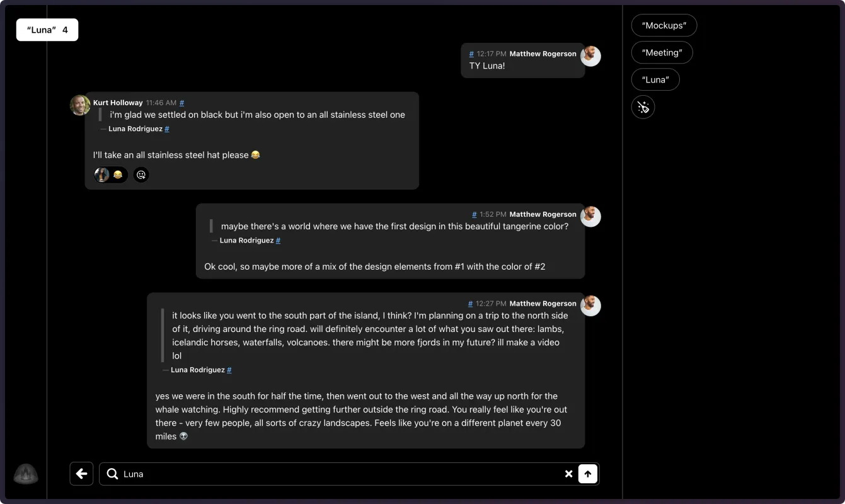
Task: Open permalink of the 1:52 PM message
Action: [x=474, y=215]
